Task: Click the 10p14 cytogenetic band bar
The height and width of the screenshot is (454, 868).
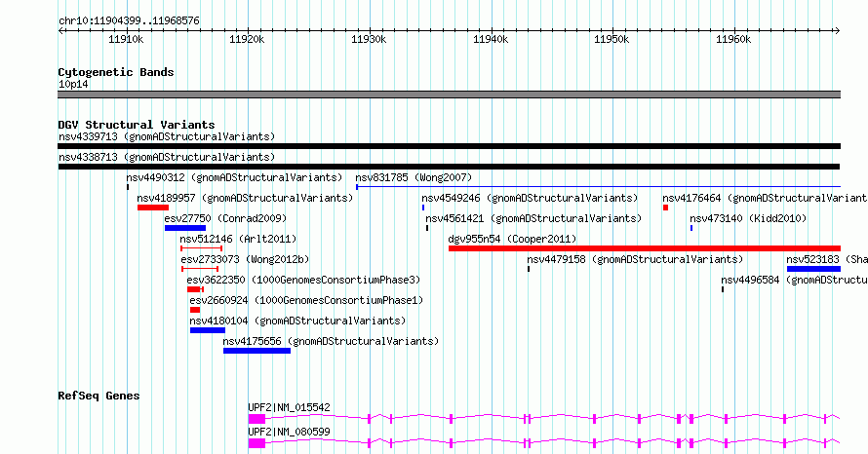Action: pyautogui.click(x=449, y=95)
